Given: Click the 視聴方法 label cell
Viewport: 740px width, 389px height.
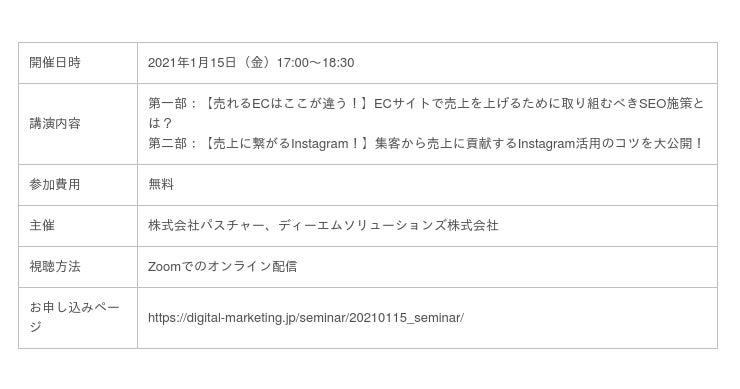Looking at the screenshot, I should point(78,267).
